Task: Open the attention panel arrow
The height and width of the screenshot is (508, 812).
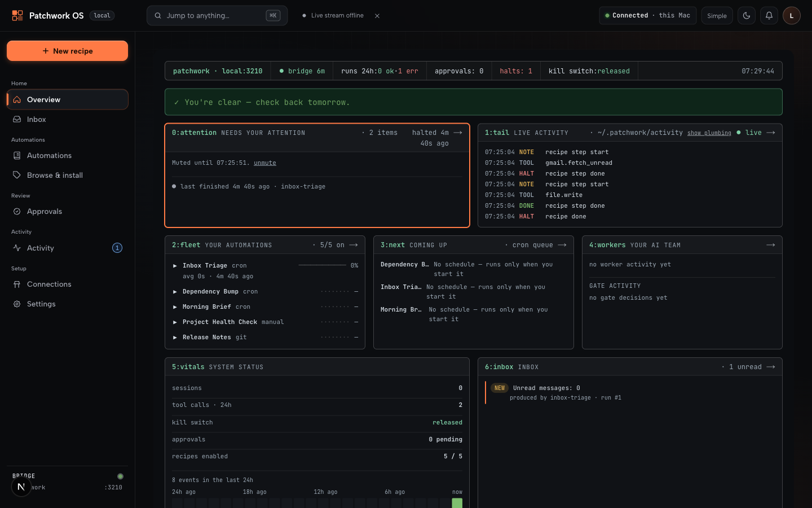Action: click(x=458, y=133)
